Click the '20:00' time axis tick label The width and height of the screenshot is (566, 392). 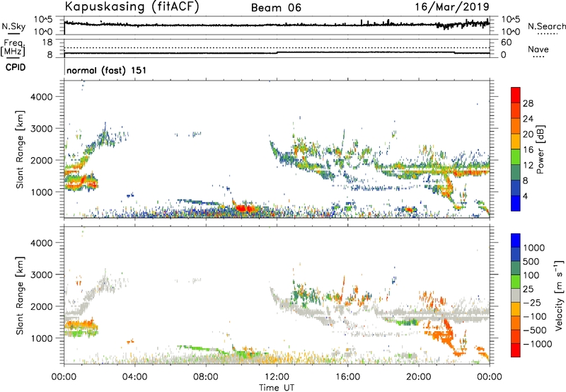coord(418,377)
